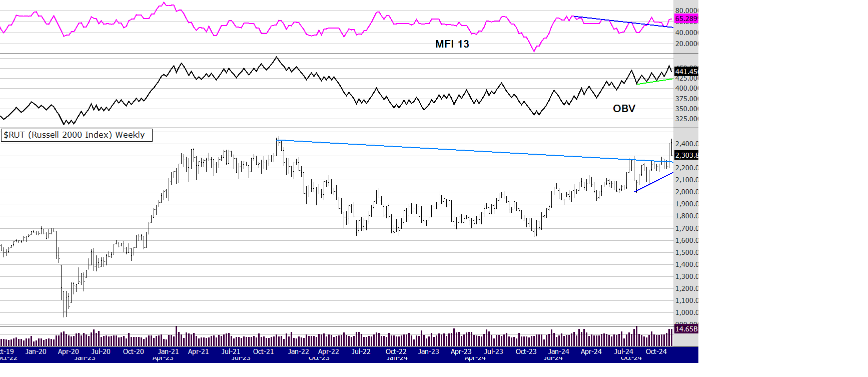Click the 1,100.0 price axis label

(x=686, y=300)
